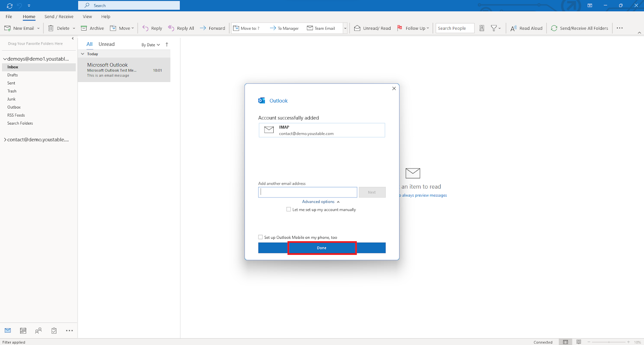Click the To Manager quick step
The width and height of the screenshot is (644, 345).
coord(284,28)
